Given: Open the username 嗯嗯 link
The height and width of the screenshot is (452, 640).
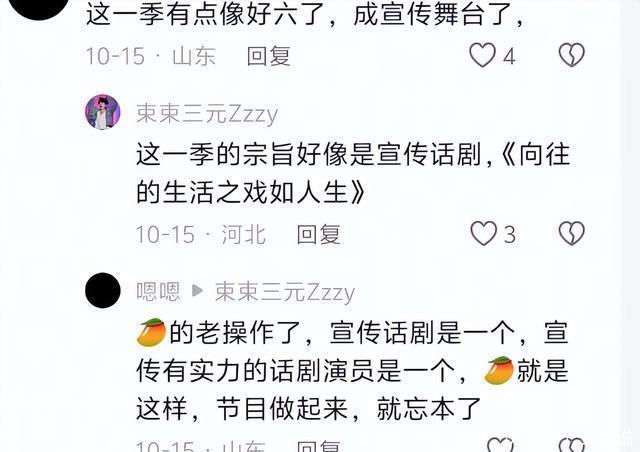Looking at the screenshot, I should click(x=158, y=292).
